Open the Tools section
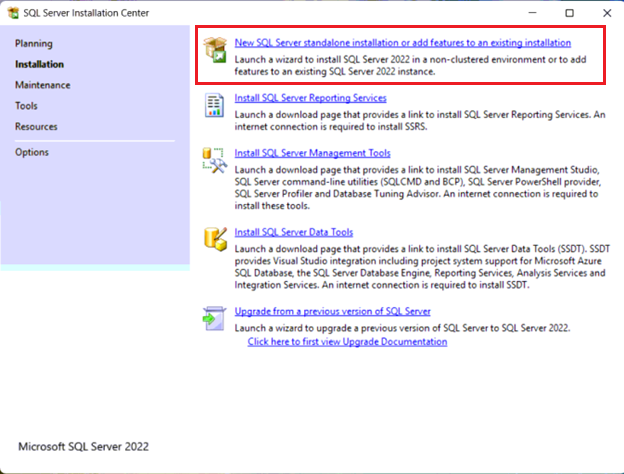 coord(26,105)
